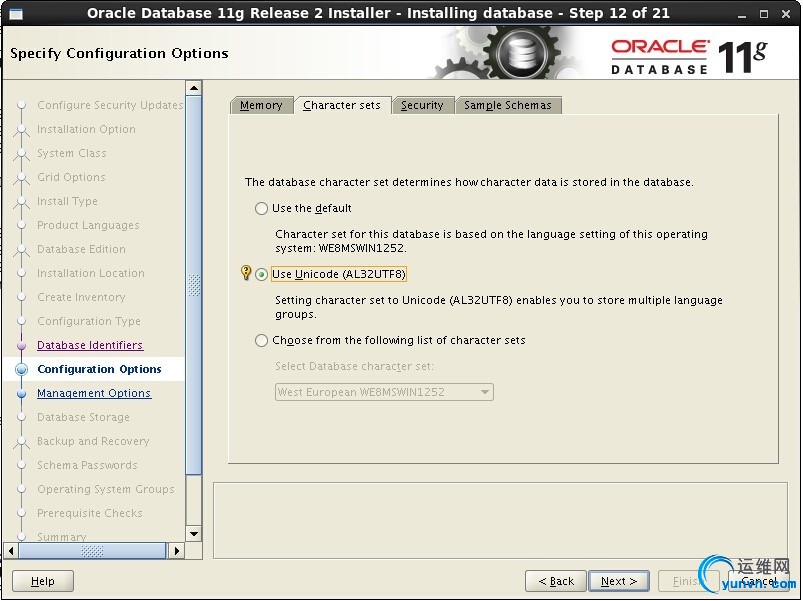This screenshot has height=601, width=803.
Task: Go back with the Back button
Action: tap(556, 581)
